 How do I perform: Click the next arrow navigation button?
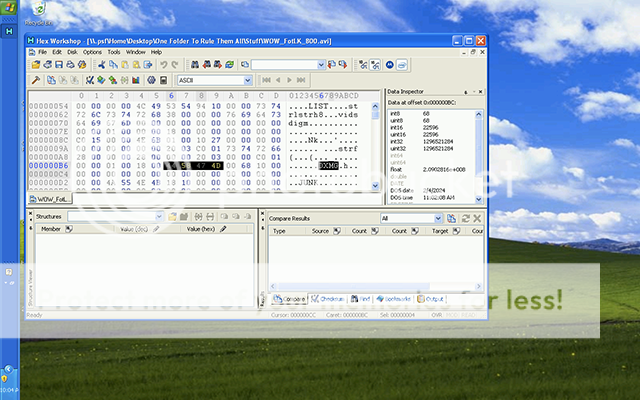[x=289, y=80]
